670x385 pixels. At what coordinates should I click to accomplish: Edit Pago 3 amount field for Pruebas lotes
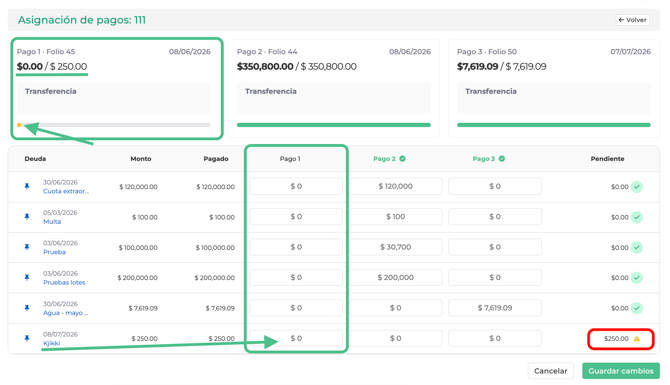(x=495, y=277)
